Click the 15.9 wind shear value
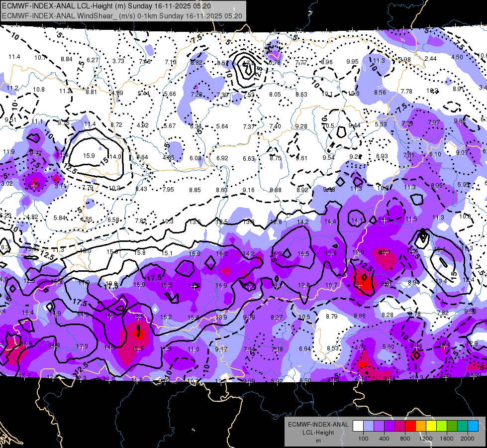The image size is (487, 448). click(x=89, y=155)
